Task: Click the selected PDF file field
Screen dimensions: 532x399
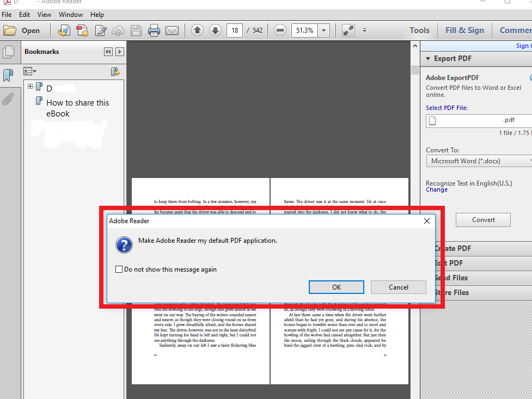Action: [479, 121]
